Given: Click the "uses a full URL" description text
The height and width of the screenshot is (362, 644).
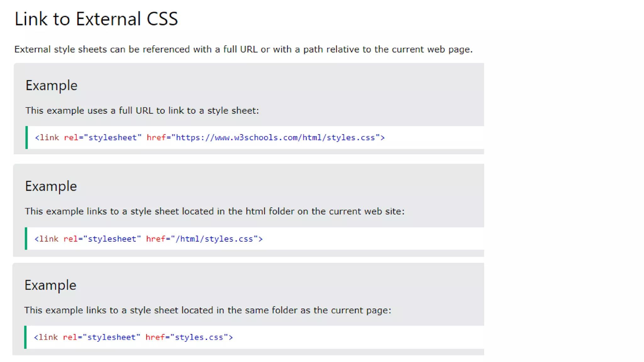Looking at the screenshot, I should point(142,111).
